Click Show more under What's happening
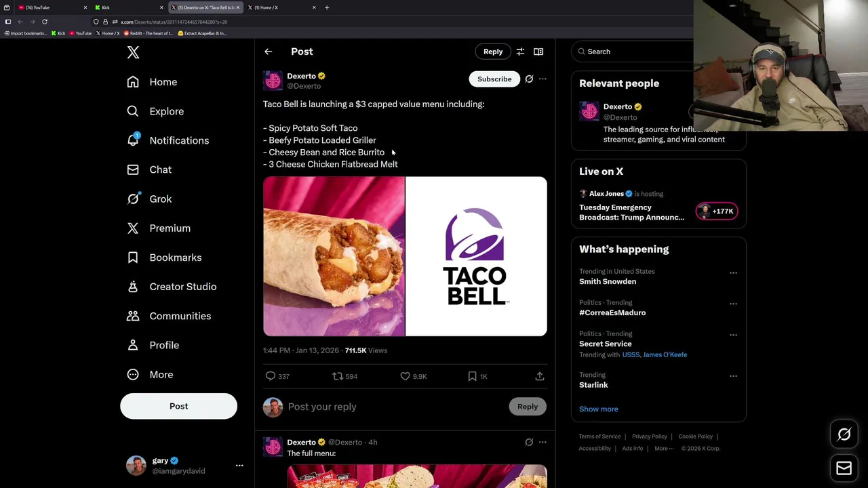The width and height of the screenshot is (868, 488). click(x=599, y=409)
